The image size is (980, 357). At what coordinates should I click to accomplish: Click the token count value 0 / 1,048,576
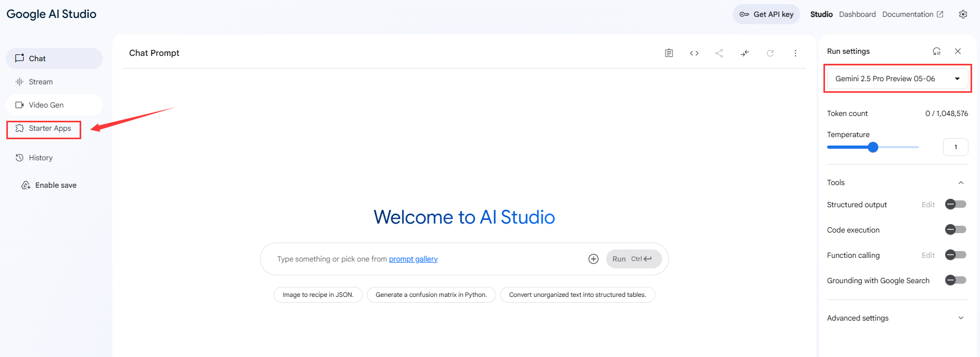tap(947, 113)
